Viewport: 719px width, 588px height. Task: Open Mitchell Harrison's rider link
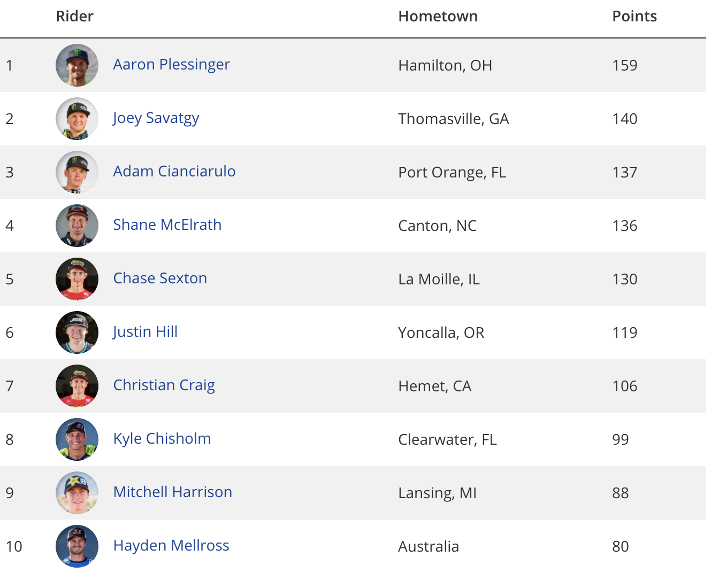(x=173, y=492)
